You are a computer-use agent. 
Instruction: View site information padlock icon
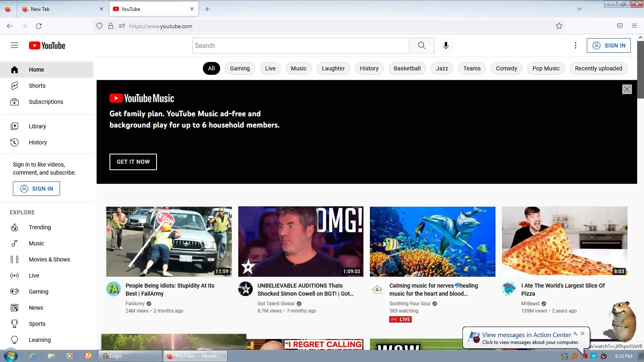111,26
